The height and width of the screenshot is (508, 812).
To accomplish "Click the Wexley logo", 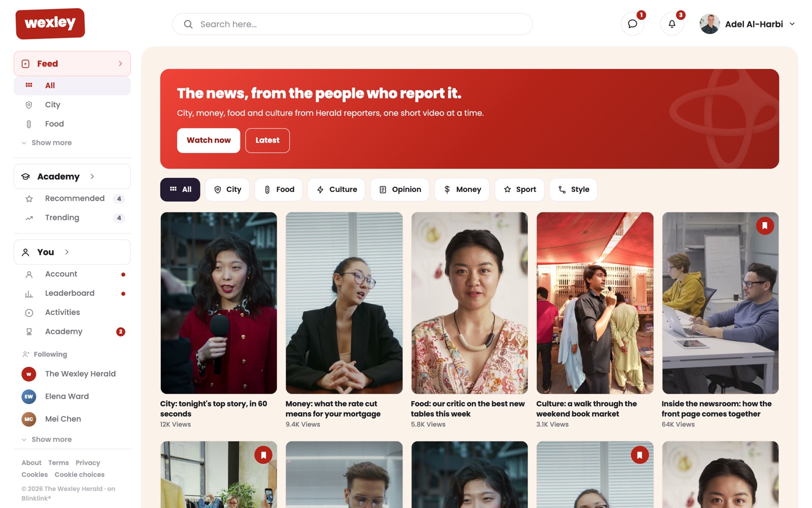I will 50,23.
